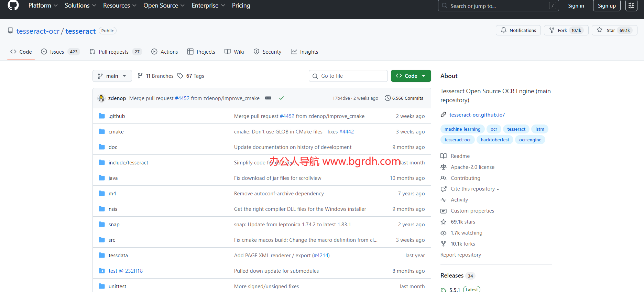
Task: Click the Notifications bell button
Action: [518, 30]
